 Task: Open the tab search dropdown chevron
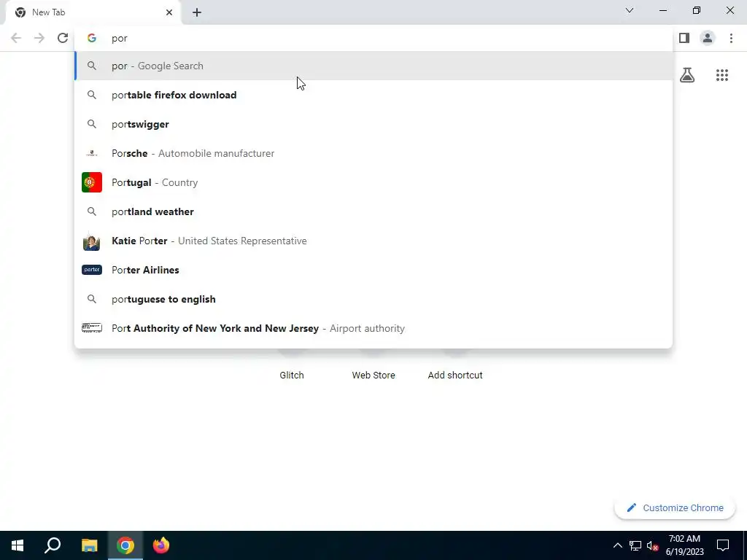(630, 10)
